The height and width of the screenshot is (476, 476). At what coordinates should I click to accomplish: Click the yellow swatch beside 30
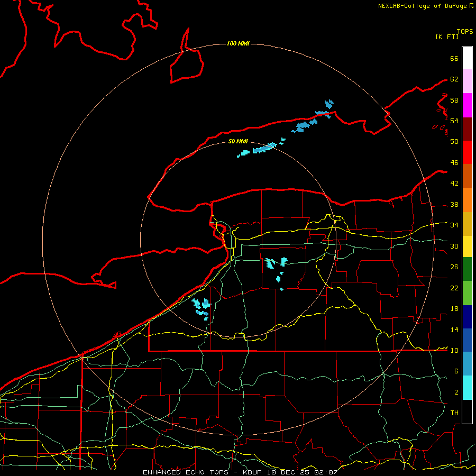[467, 246]
